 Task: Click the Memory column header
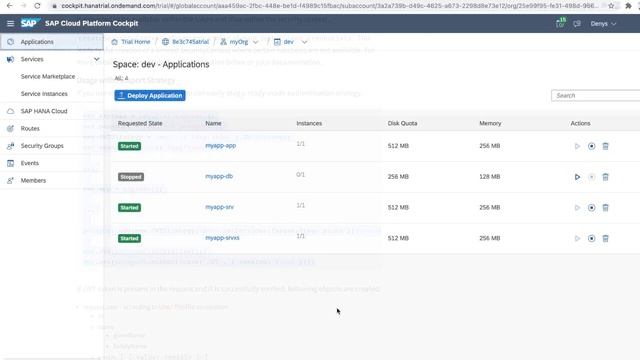pyautogui.click(x=490, y=123)
